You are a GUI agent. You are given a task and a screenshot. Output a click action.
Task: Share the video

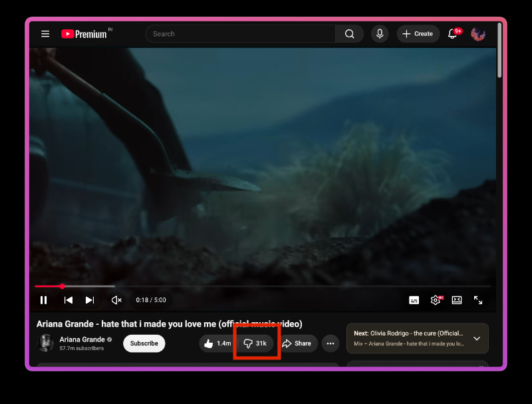pyautogui.click(x=297, y=343)
